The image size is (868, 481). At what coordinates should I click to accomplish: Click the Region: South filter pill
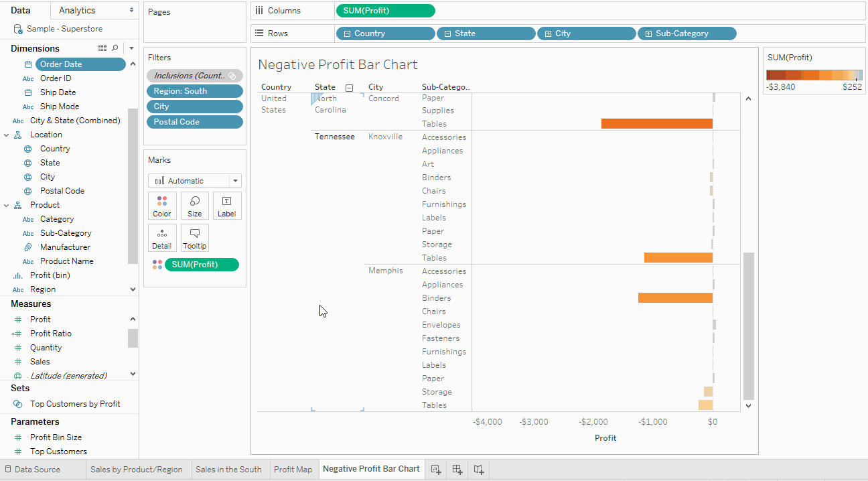[x=195, y=91]
